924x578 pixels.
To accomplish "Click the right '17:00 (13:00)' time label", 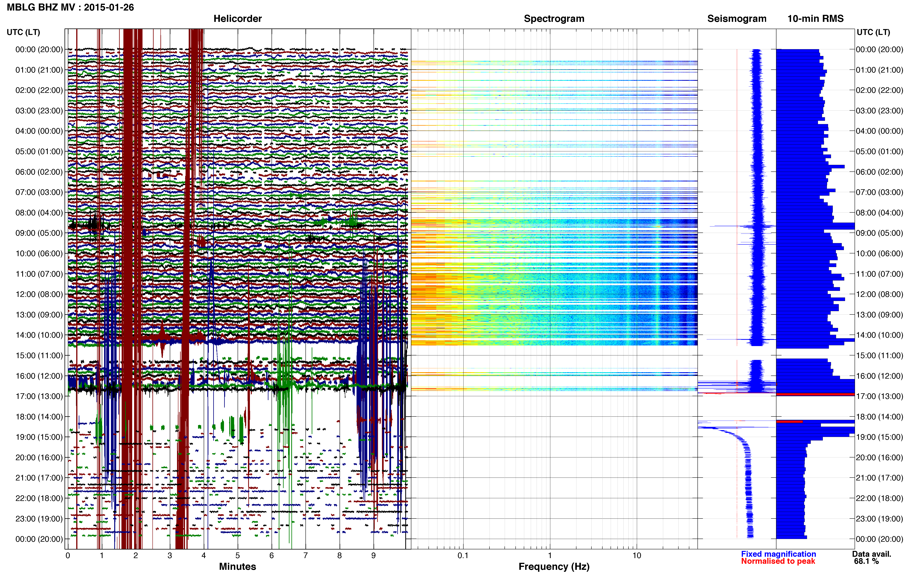I will [879, 396].
